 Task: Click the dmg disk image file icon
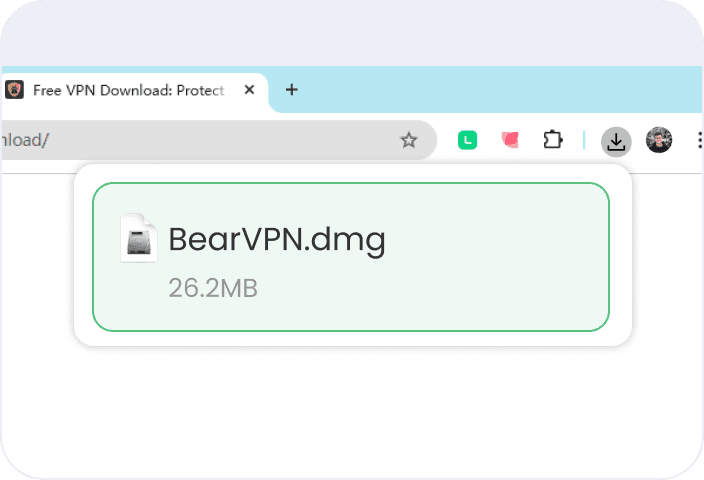[138, 239]
